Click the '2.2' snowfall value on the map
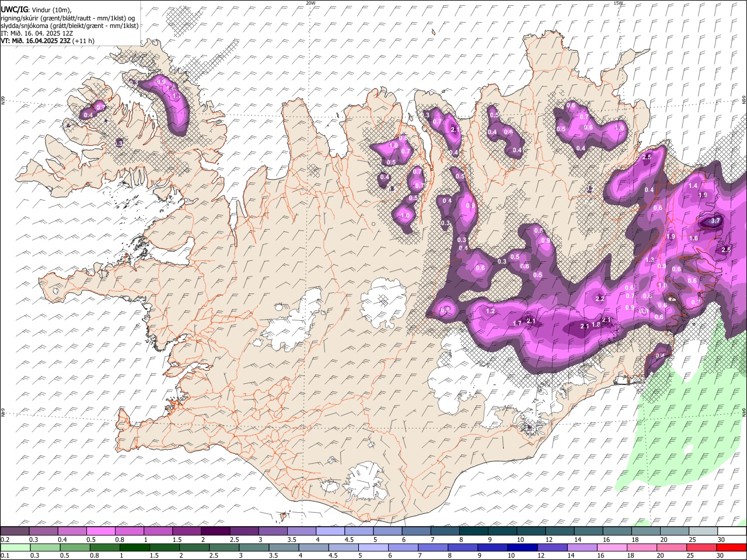This screenshot has height=560, width=747. (600, 299)
